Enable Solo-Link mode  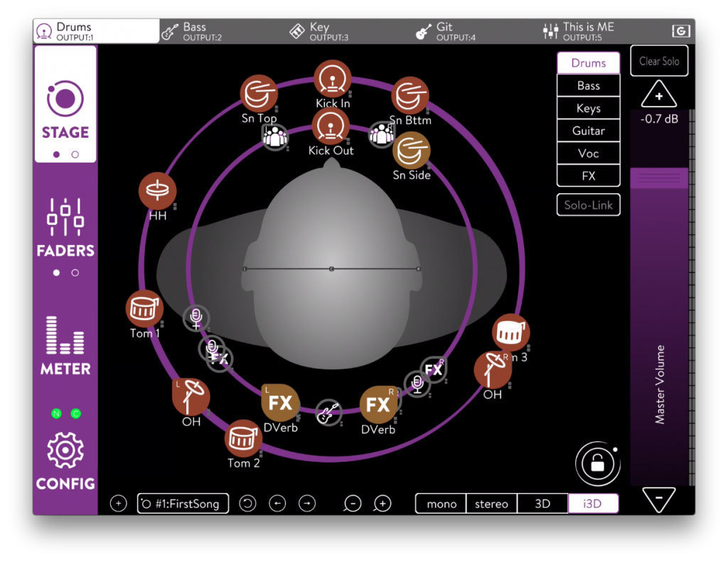tap(588, 205)
